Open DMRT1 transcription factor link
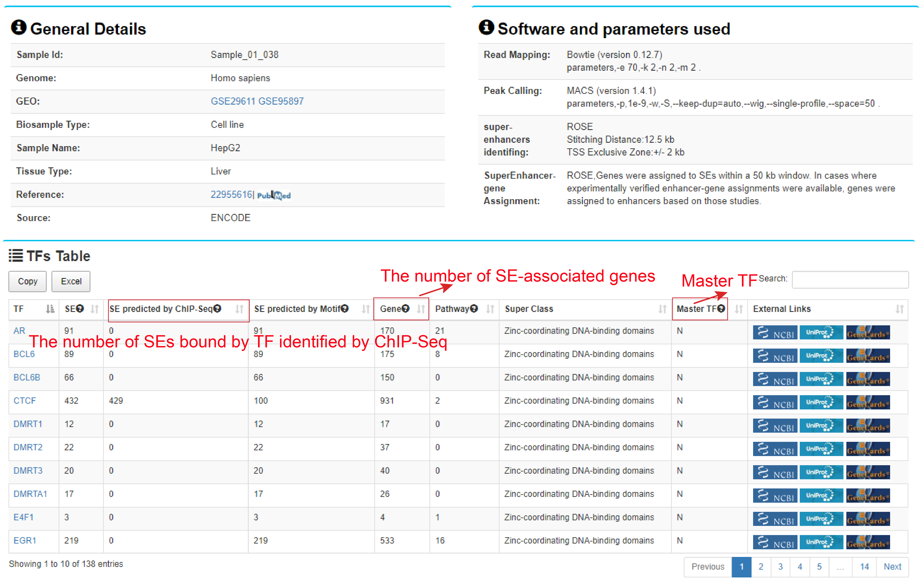 28,424
